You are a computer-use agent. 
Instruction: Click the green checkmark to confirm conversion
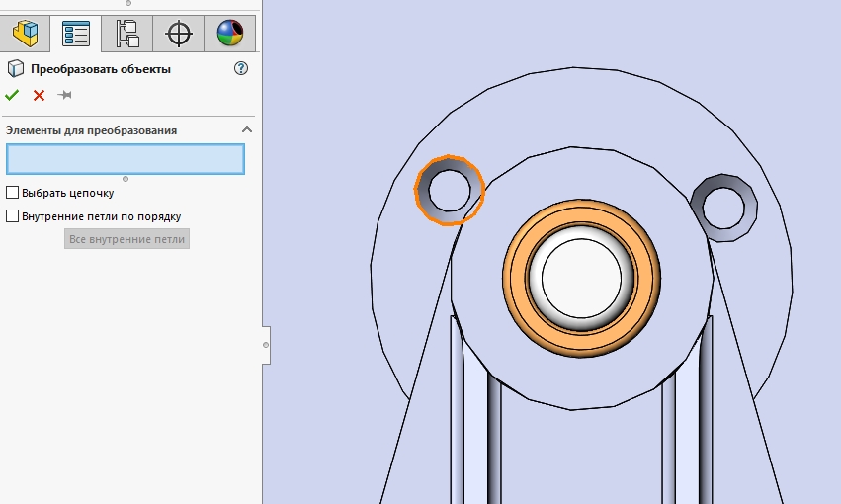pos(12,95)
